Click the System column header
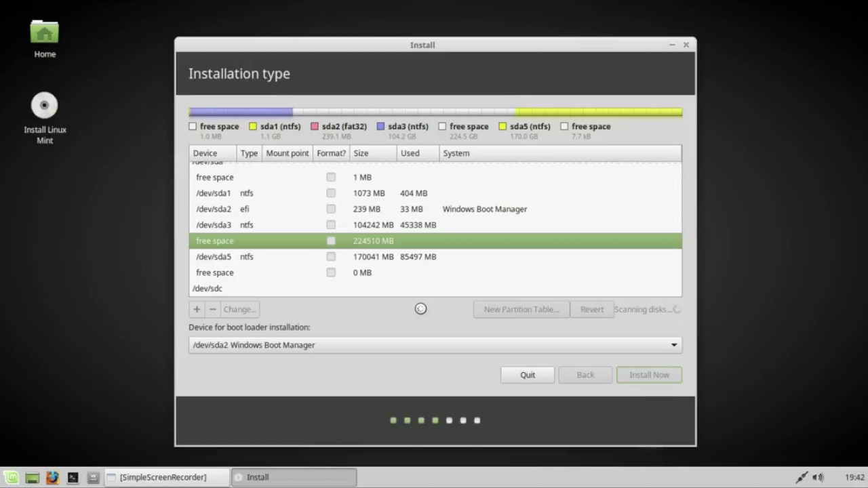Image resolution: width=868 pixels, height=488 pixels. point(560,153)
